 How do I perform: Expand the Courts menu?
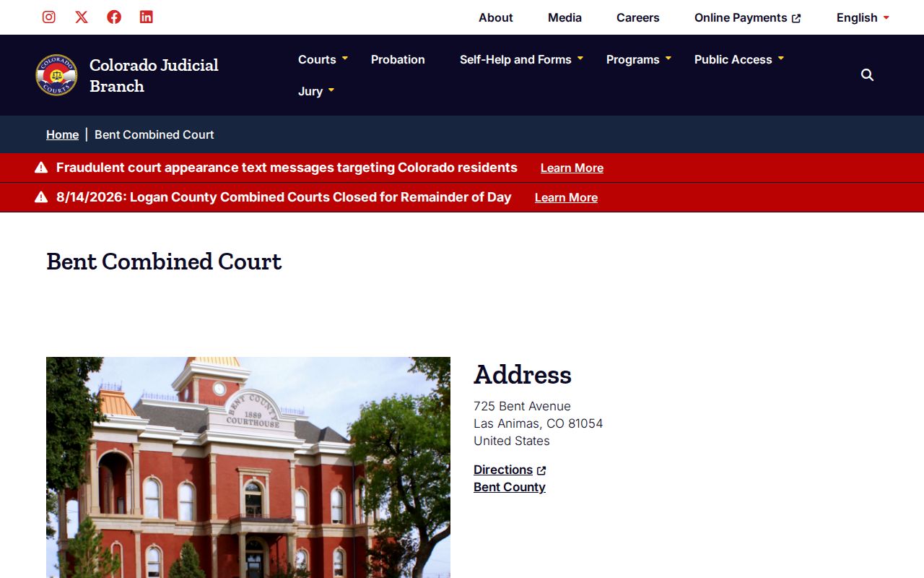(323, 59)
